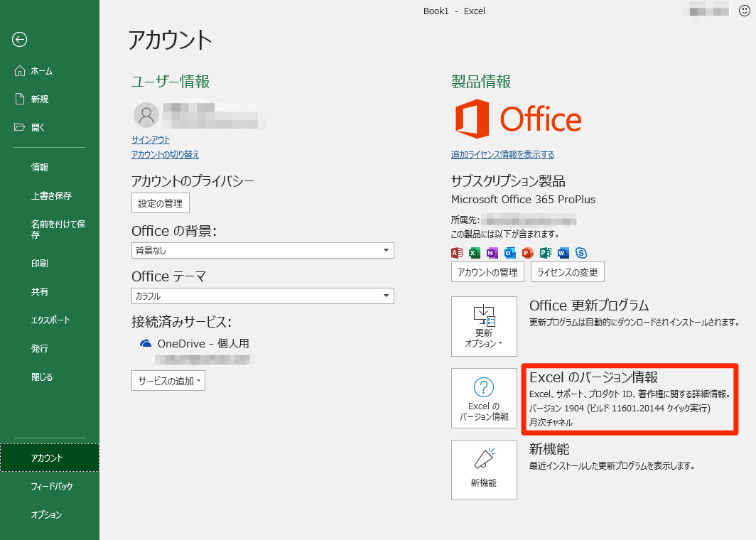Click the OneDrive cloud icon
Image resolution: width=756 pixels, height=540 pixels.
pyautogui.click(x=144, y=343)
